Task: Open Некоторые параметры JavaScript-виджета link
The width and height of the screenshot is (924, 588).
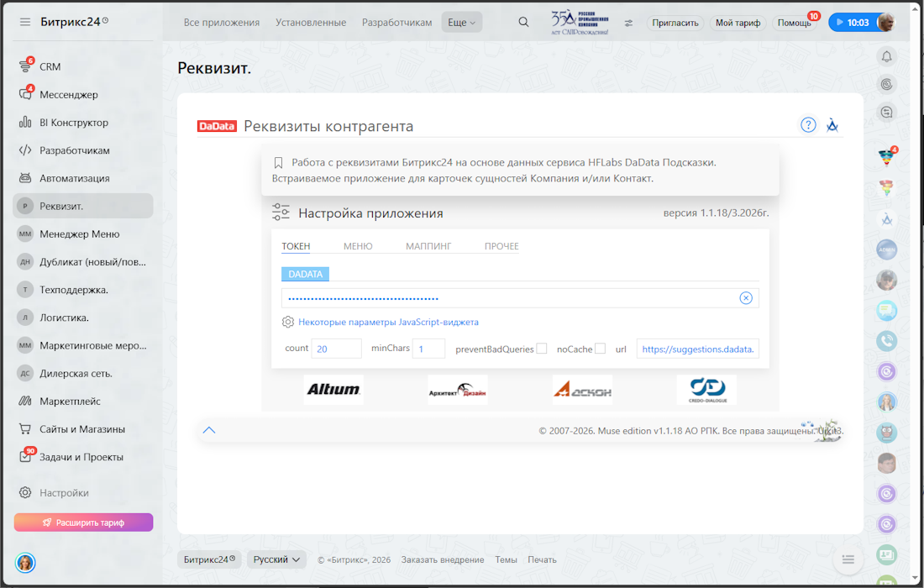Action: (x=388, y=322)
